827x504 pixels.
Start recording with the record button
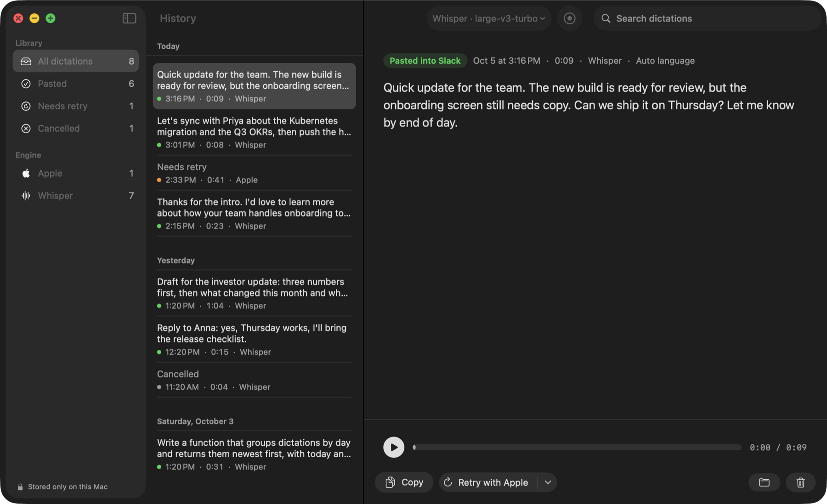(569, 18)
